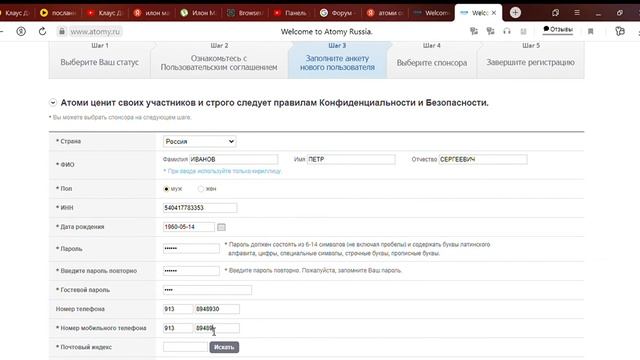The width and height of the screenshot is (640, 360).
Task: Click the Гостевой пароль field
Action: (207, 290)
